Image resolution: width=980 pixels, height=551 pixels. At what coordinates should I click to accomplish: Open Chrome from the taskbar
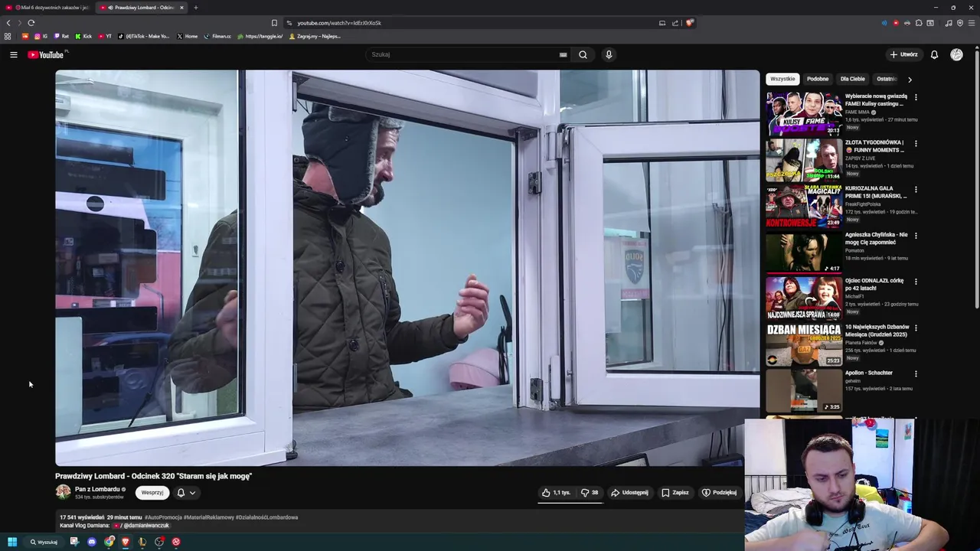tap(109, 542)
